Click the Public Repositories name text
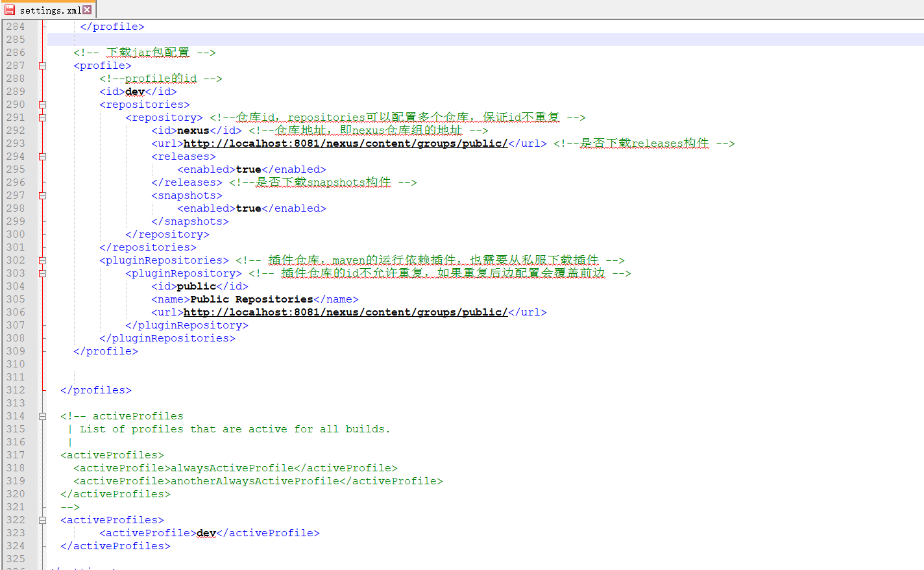This screenshot has height=570, width=924. (x=252, y=299)
